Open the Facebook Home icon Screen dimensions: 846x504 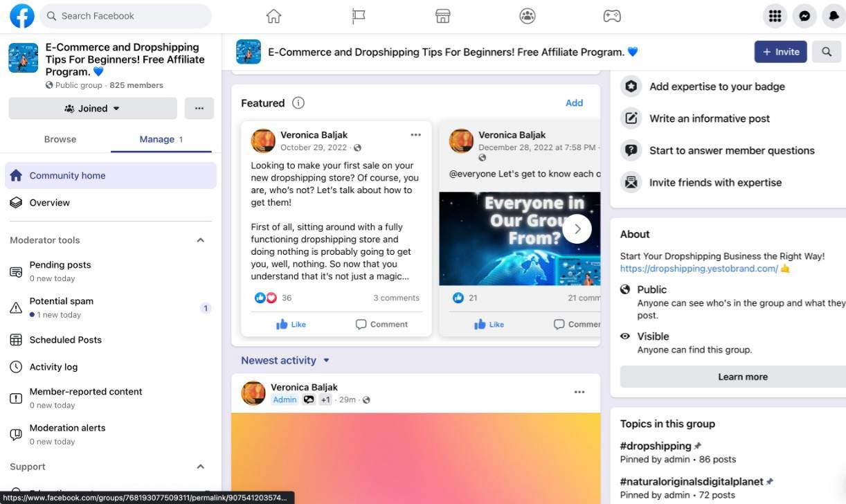tap(274, 16)
